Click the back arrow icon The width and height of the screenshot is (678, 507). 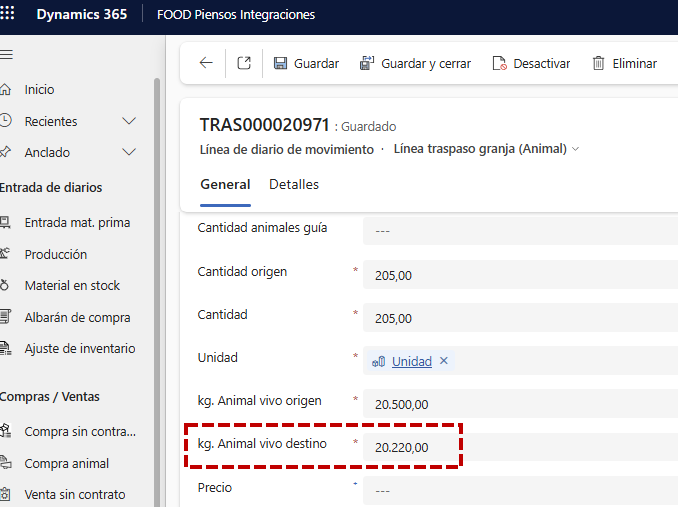206,63
